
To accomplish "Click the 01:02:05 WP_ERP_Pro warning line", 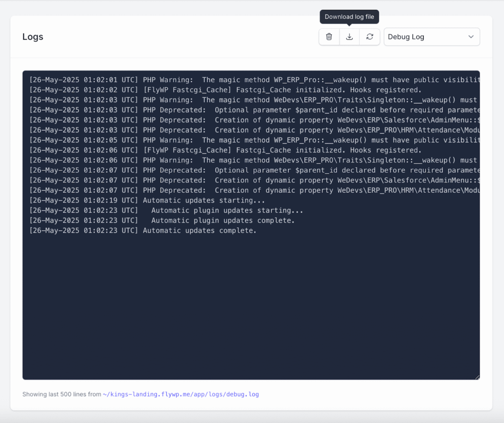I will [254, 140].
